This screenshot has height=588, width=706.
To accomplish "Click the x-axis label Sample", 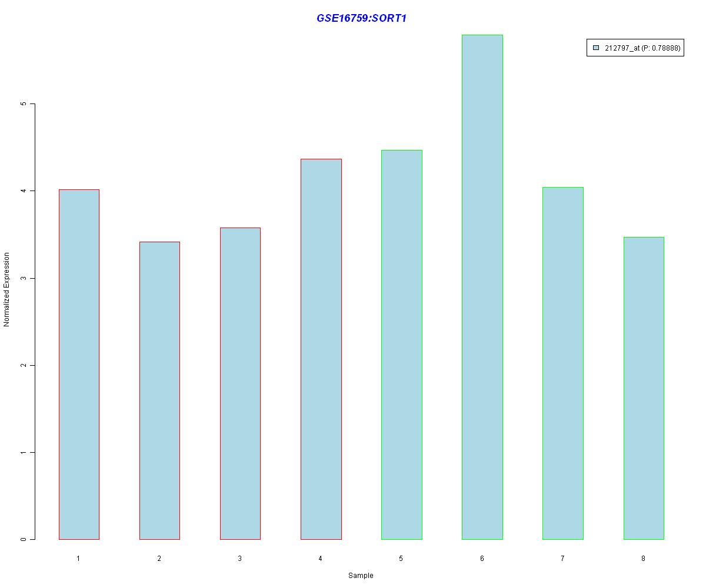I will click(x=361, y=576).
